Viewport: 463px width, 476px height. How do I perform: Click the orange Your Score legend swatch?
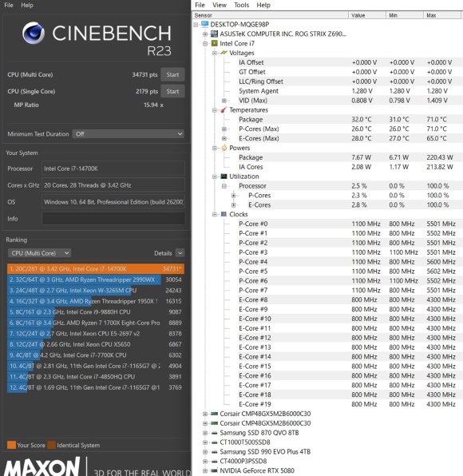(x=11, y=445)
